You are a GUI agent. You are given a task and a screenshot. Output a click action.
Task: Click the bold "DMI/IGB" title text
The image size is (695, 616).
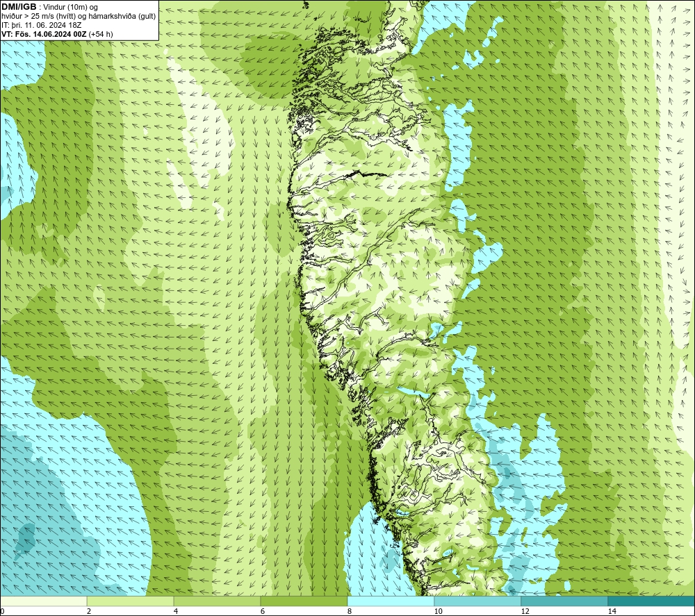click(19, 7)
